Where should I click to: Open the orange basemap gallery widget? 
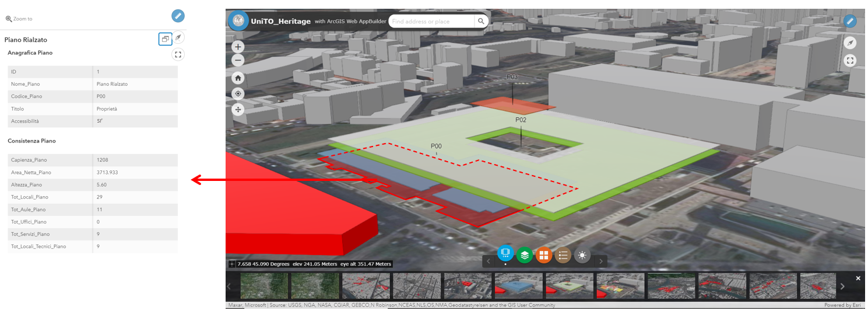tap(544, 255)
